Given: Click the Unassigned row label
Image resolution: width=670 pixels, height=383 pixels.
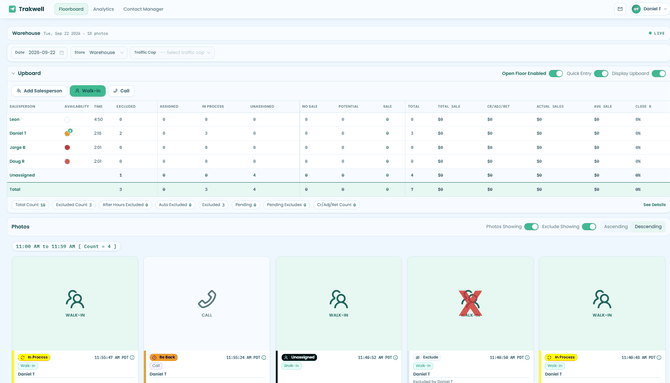Looking at the screenshot, I should [x=22, y=175].
